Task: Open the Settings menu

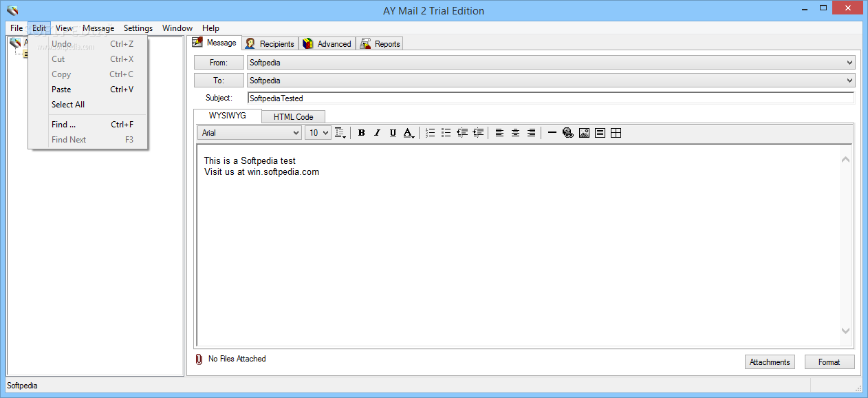Action: coord(138,28)
